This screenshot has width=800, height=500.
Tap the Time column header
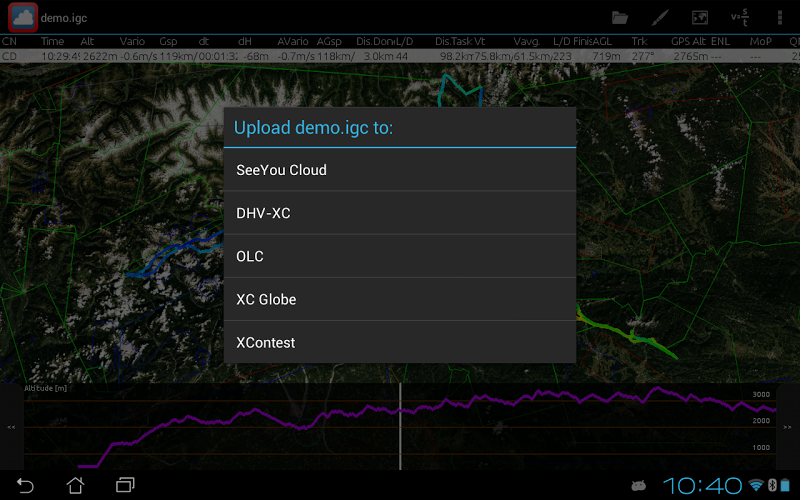coord(52,41)
